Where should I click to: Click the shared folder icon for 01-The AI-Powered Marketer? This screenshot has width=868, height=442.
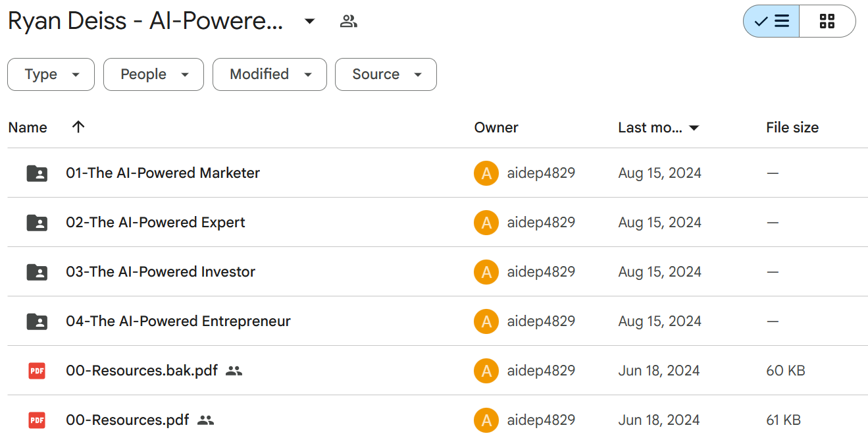pos(37,173)
